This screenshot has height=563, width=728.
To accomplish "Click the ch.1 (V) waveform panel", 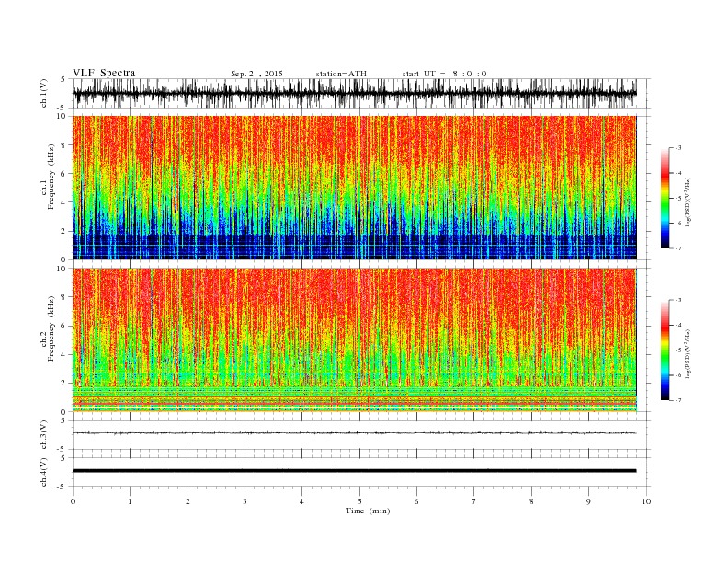I will [x=361, y=93].
